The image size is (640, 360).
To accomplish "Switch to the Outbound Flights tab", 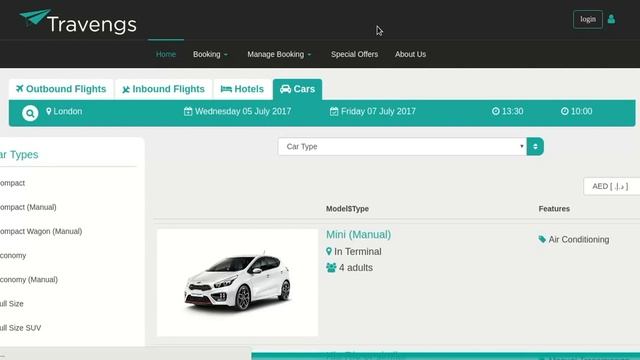I will 61,89.
